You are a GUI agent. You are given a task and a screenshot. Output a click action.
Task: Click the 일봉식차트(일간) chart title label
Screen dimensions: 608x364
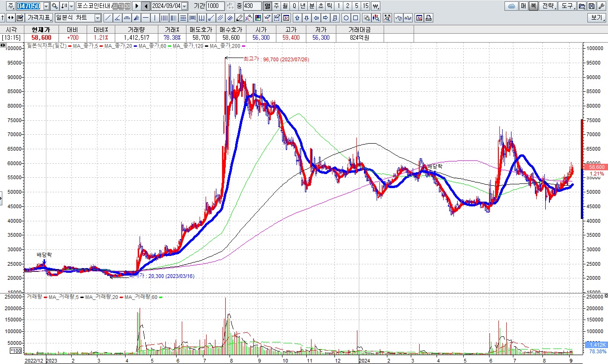tap(47, 46)
